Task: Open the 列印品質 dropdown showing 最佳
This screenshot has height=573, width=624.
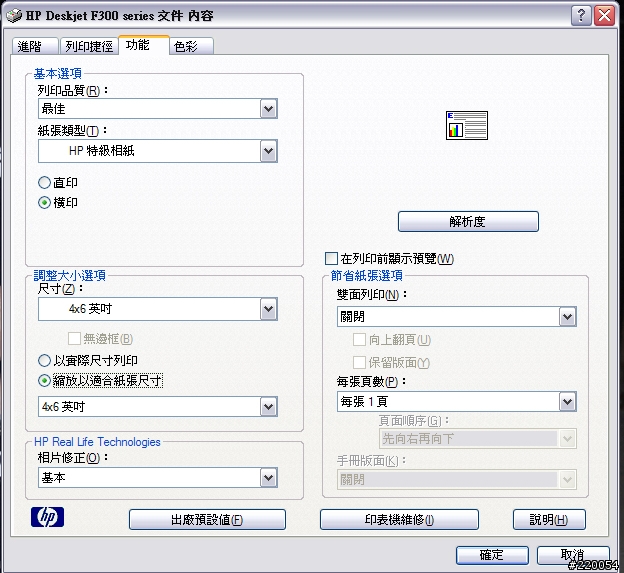Action: pos(158,109)
